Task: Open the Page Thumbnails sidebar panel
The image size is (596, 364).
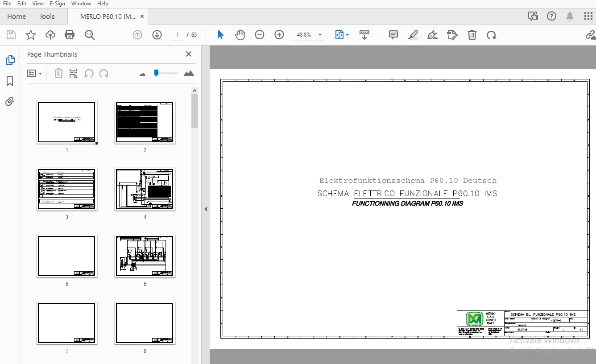Action: tap(10, 60)
